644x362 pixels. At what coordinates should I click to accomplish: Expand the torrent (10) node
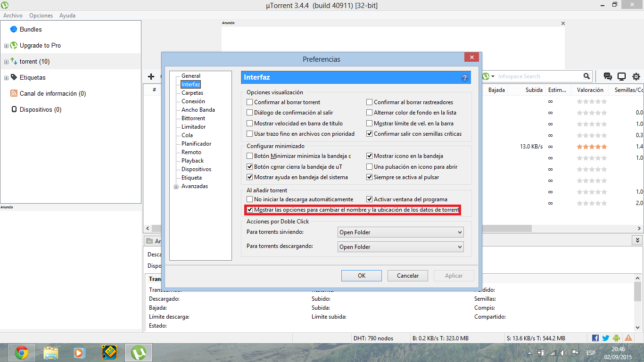click(x=6, y=62)
